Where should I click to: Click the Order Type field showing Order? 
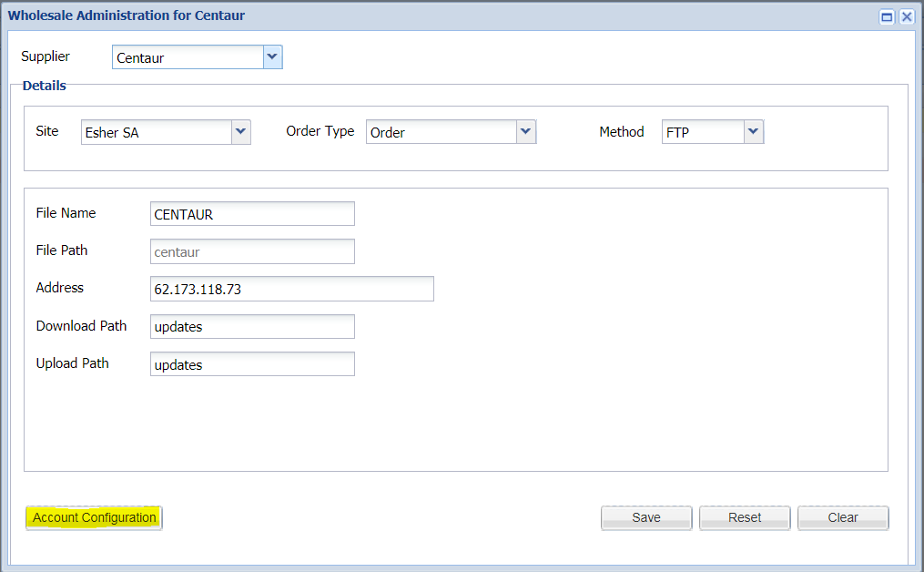click(x=442, y=132)
